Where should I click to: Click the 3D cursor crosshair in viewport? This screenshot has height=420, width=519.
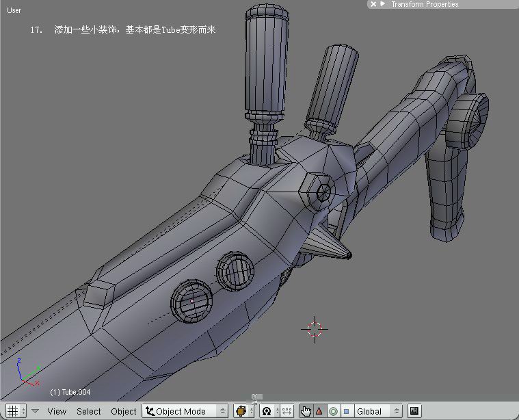315,329
